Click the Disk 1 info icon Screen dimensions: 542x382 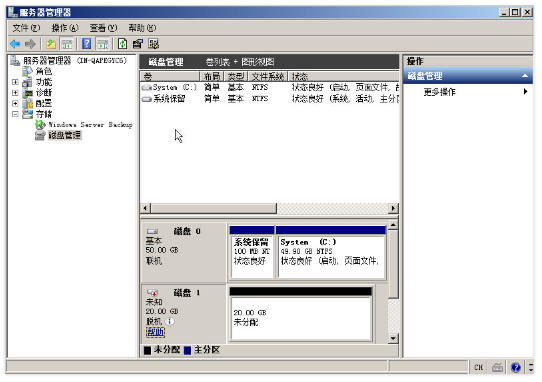point(169,322)
